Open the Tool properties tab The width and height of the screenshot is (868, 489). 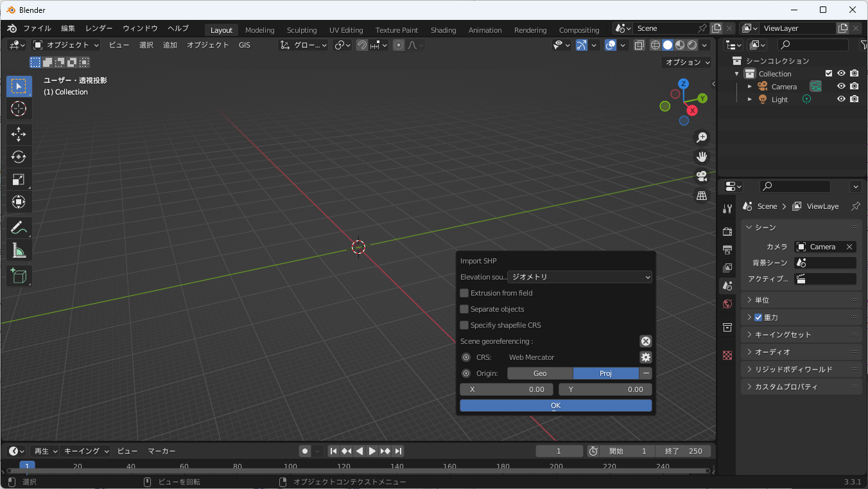coord(727,209)
